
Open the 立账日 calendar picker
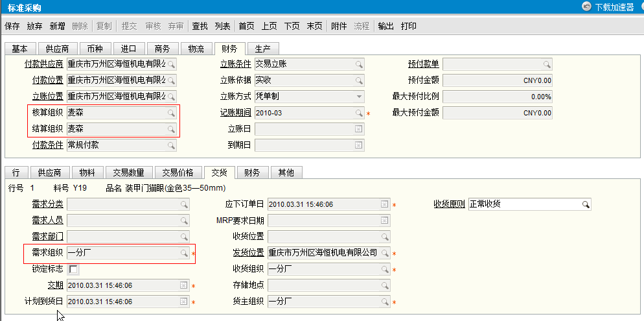coord(359,129)
